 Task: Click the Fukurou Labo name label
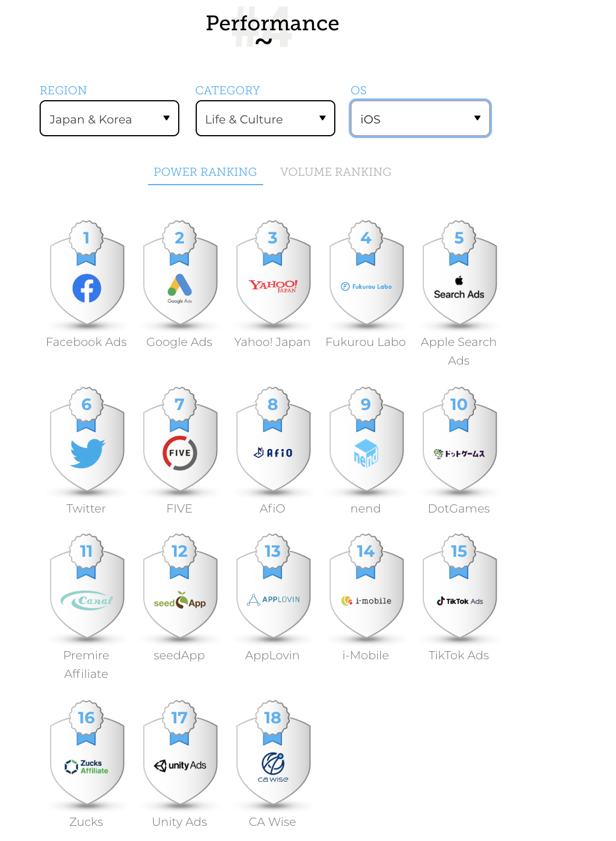click(x=366, y=342)
